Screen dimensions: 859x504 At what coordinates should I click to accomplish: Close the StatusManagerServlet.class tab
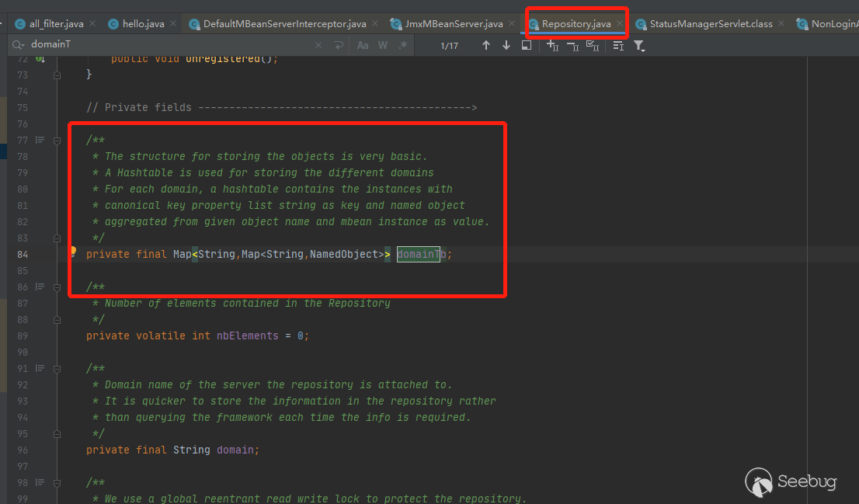[781, 23]
